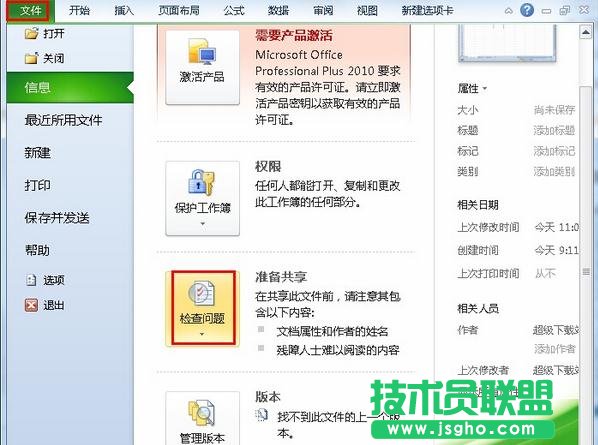Select 帮助 in the backstage menu
This screenshot has width=598, height=445.
coord(37,251)
